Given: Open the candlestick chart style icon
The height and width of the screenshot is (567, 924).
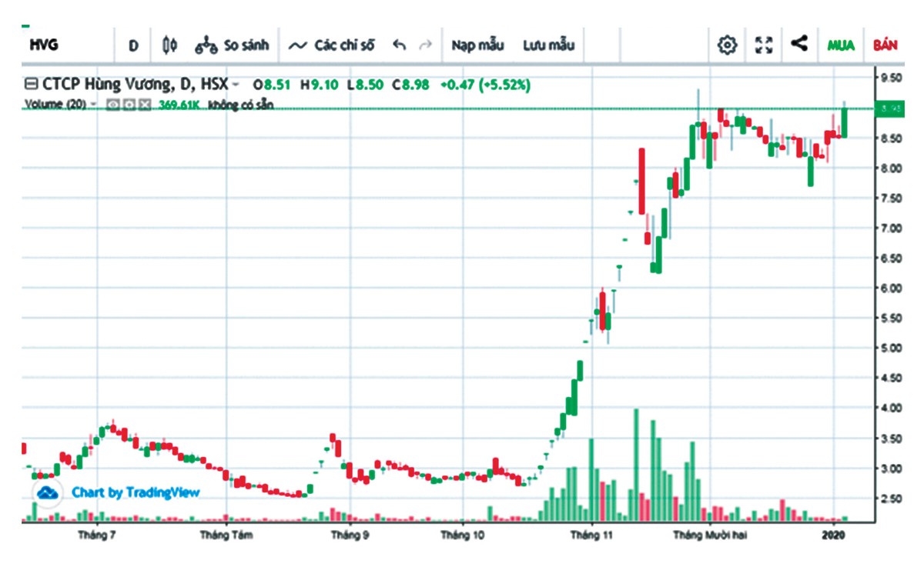Looking at the screenshot, I should (x=170, y=45).
